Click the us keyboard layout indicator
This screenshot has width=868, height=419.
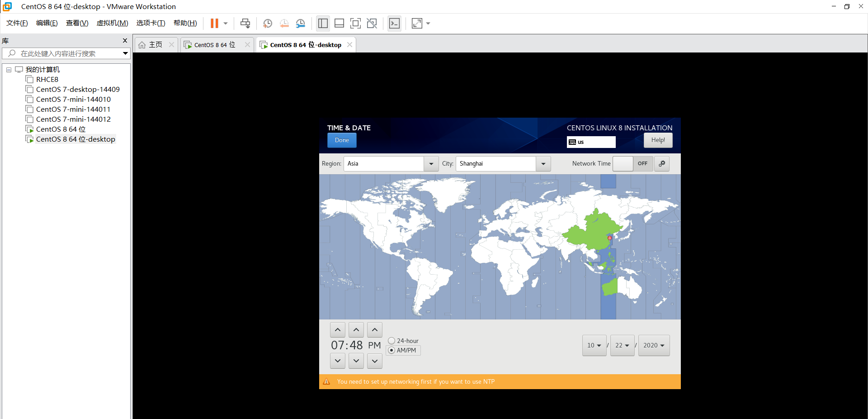tap(591, 142)
